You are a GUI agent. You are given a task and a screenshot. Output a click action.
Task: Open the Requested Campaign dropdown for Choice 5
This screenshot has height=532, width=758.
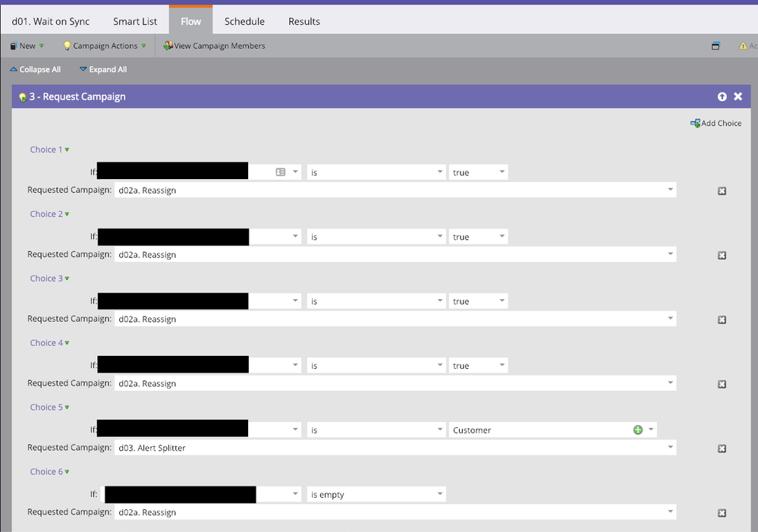(669, 447)
